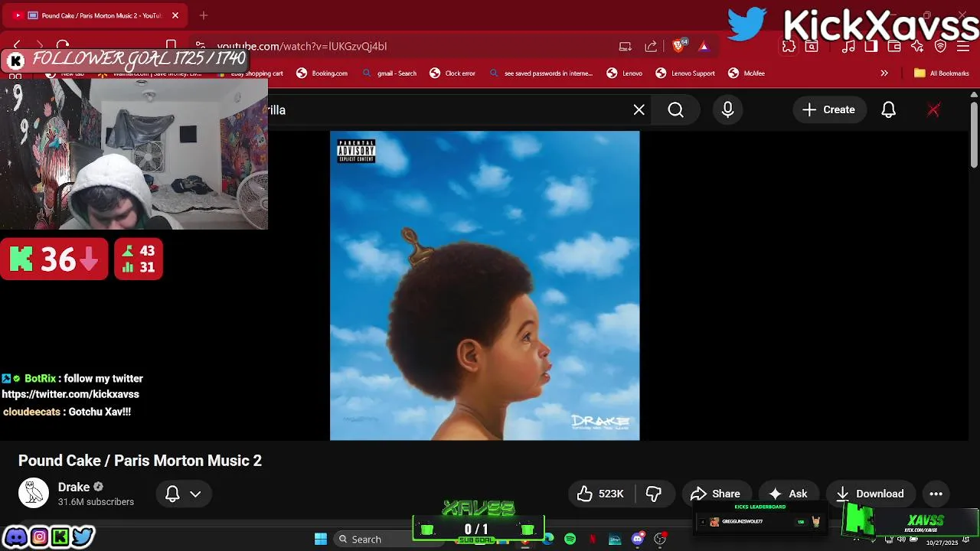Close the Pound Cake YouTube tab
The height and width of the screenshot is (551, 980).
tap(175, 15)
